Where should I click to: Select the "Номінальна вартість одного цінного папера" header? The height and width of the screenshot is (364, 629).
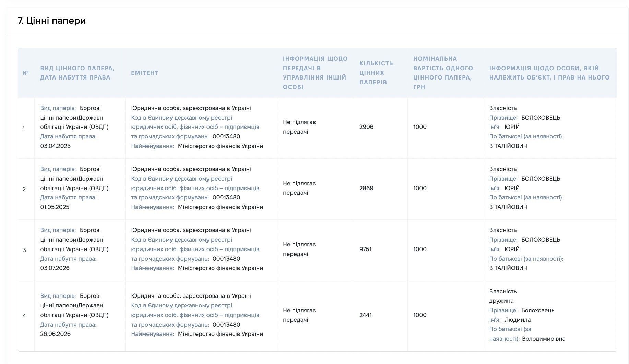[x=443, y=73]
